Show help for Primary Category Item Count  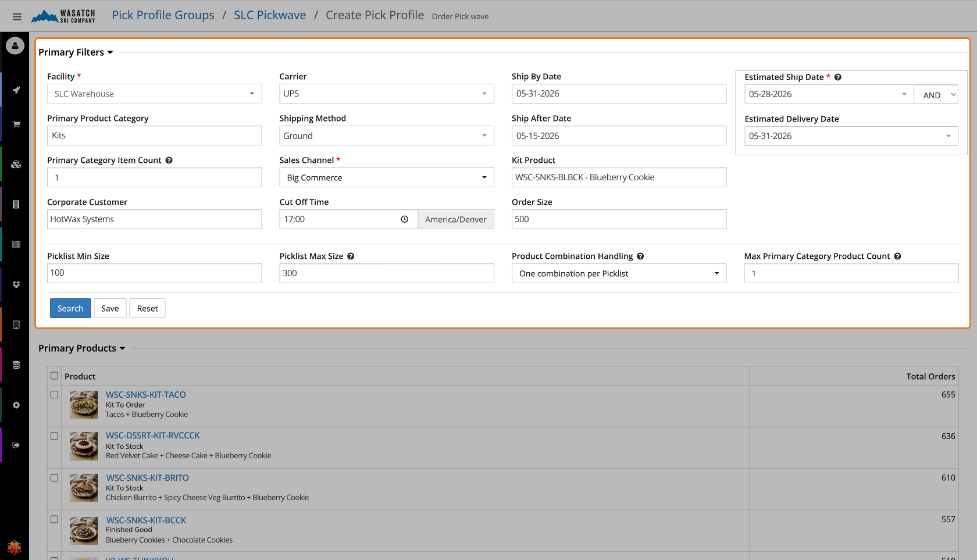coord(169,160)
